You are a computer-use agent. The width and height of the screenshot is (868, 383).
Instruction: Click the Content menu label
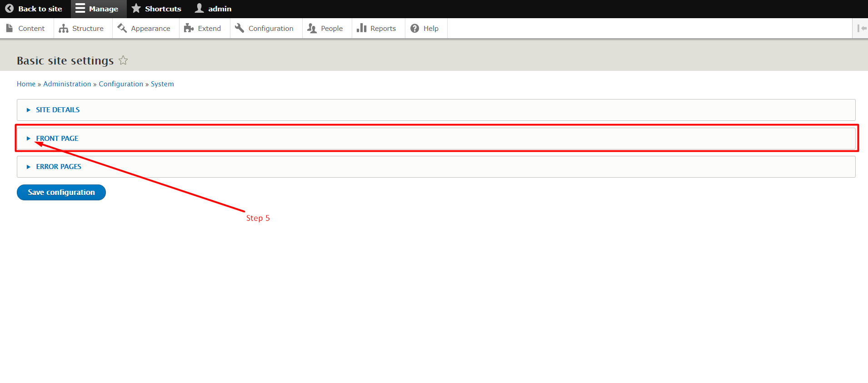coord(31,28)
